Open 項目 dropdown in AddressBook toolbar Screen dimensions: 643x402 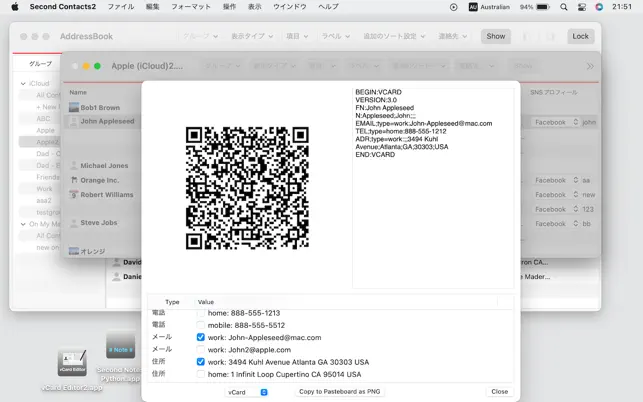pyautogui.click(x=297, y=36)
